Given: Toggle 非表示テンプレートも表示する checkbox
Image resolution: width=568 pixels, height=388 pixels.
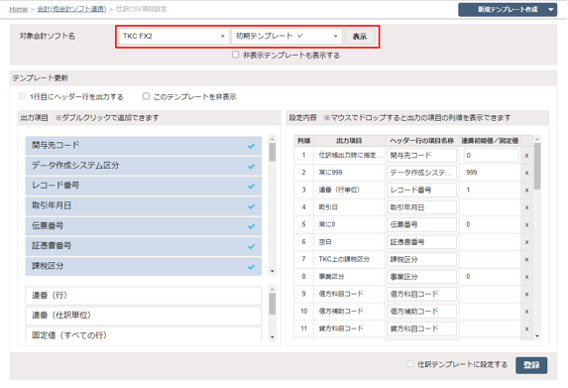Looking at the screenshot, I should 236,55.
